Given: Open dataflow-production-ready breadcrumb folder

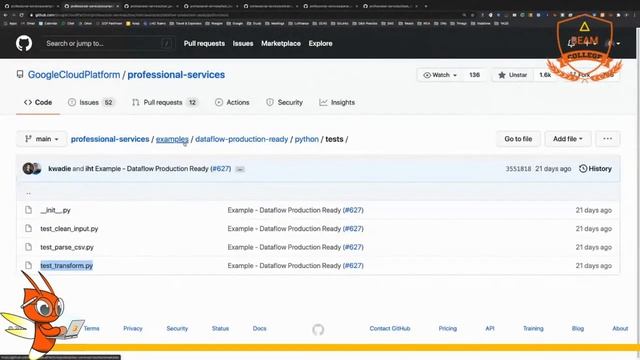Looking at the screenshot, I should (x=242, y=139).
